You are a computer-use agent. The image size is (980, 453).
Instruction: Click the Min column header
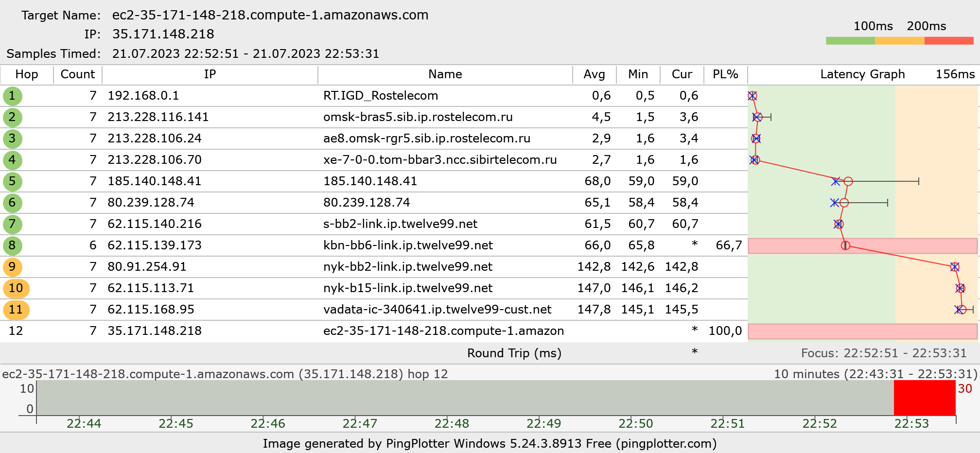point(638,74)
